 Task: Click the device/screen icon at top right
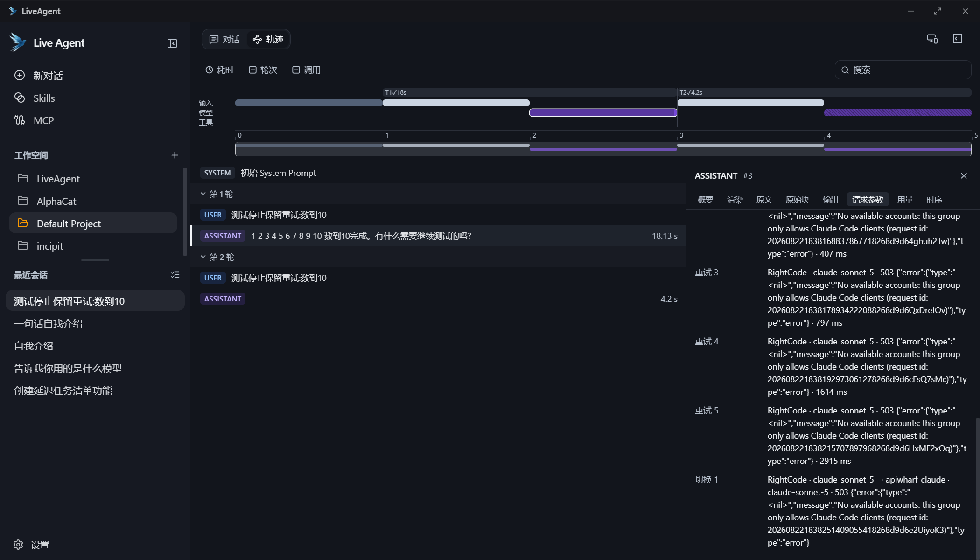(932, 39)
